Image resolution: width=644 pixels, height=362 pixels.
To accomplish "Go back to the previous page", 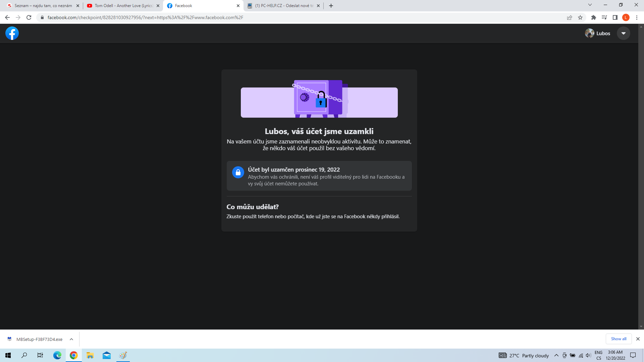I will coord(7,17).
